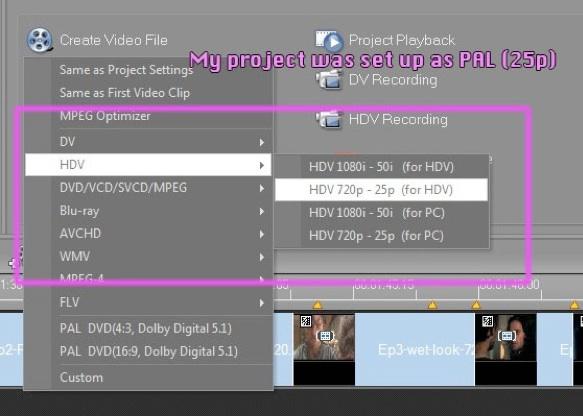Expand the DV submenu arrow
583x416 pixels.
pyautogui.click(x=262, y=142)
